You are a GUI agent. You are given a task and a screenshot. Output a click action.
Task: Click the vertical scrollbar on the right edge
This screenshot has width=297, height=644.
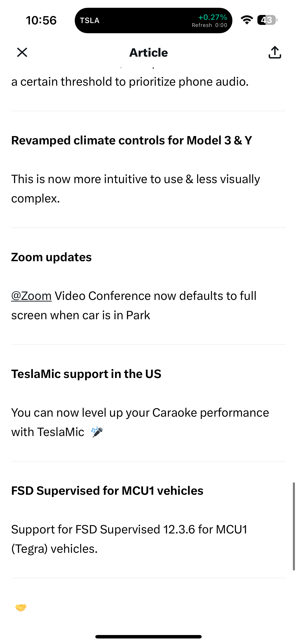click(x=294, y=526)
